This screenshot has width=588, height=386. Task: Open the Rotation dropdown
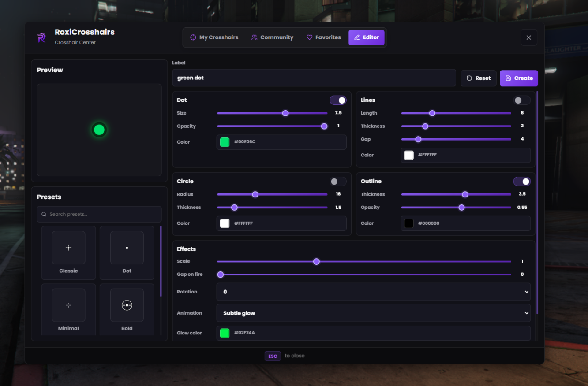374,292
